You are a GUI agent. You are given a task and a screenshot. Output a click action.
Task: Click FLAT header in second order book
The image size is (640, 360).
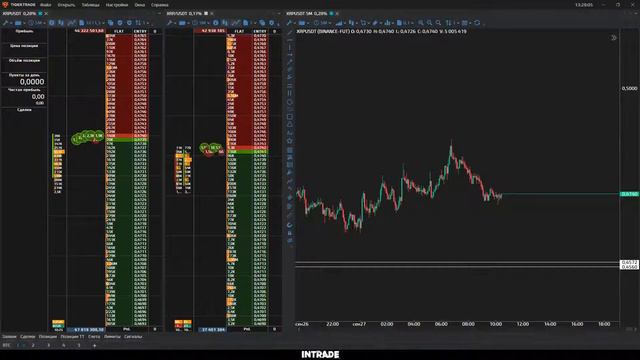[239, 31]
